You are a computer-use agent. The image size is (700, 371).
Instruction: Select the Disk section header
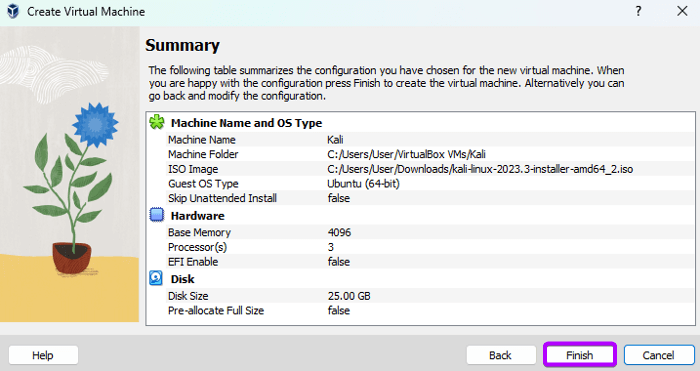coord(183,279)
